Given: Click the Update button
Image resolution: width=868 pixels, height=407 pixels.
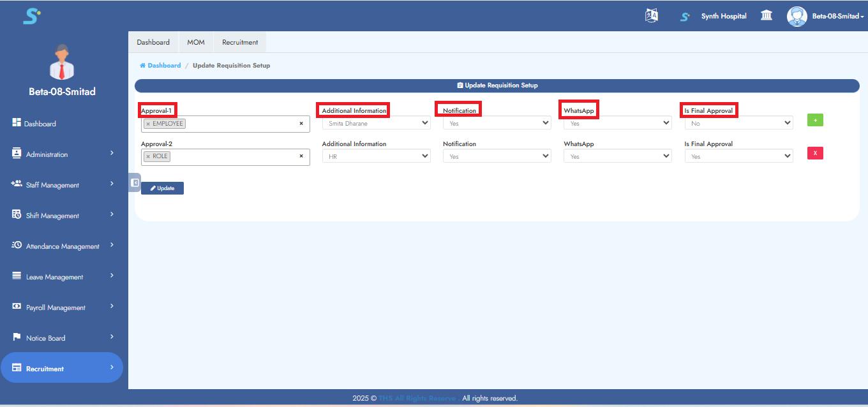Looking at the screenshot, I should click(163, 188).
